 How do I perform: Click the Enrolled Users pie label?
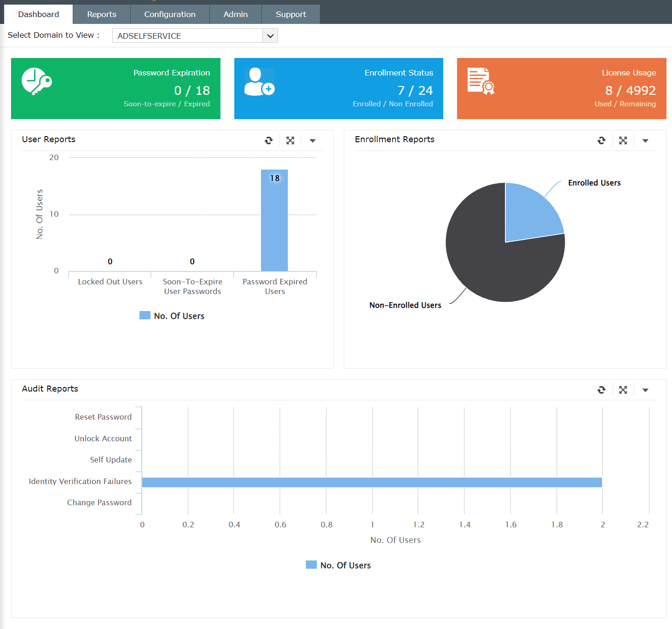pos(594,183)
